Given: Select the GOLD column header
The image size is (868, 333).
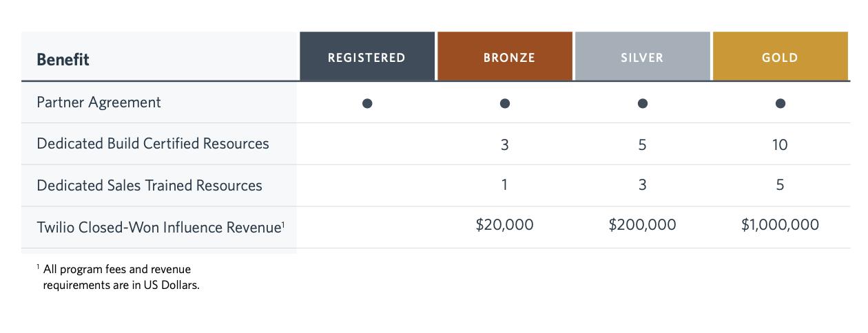Looking at the screenshot, I should pos(781,57).
